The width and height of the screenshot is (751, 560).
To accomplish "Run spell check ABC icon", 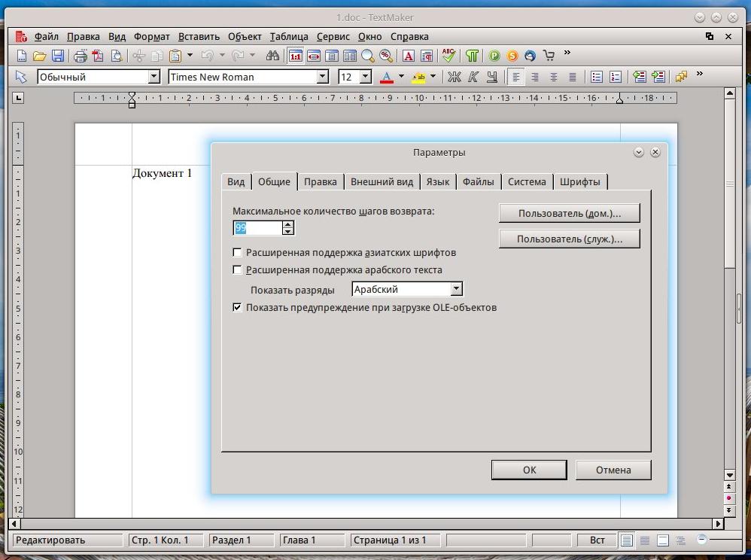I will (448, 55).
